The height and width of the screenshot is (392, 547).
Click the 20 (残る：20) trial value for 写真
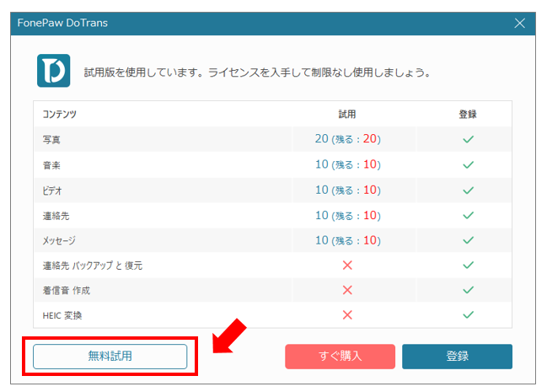[348, 139]
